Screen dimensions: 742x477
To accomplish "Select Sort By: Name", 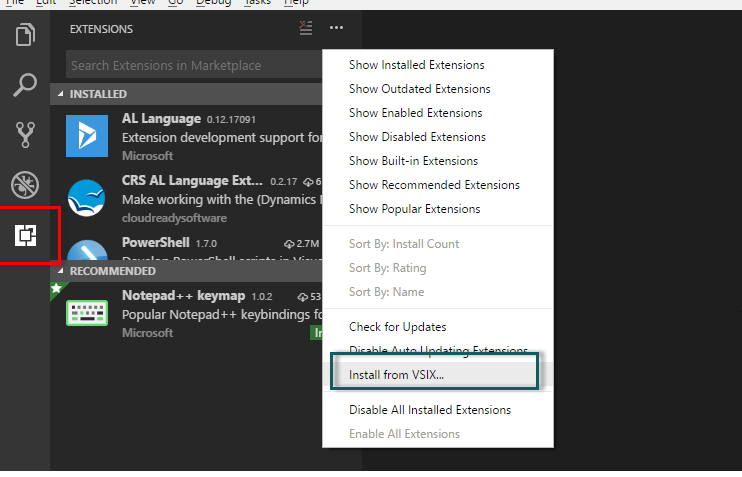I will 386,292.
